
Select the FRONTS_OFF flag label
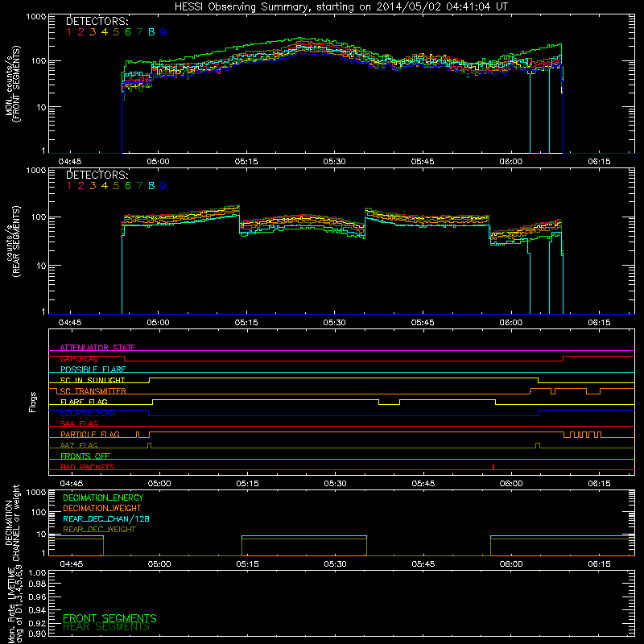click(x=85, y=456)
